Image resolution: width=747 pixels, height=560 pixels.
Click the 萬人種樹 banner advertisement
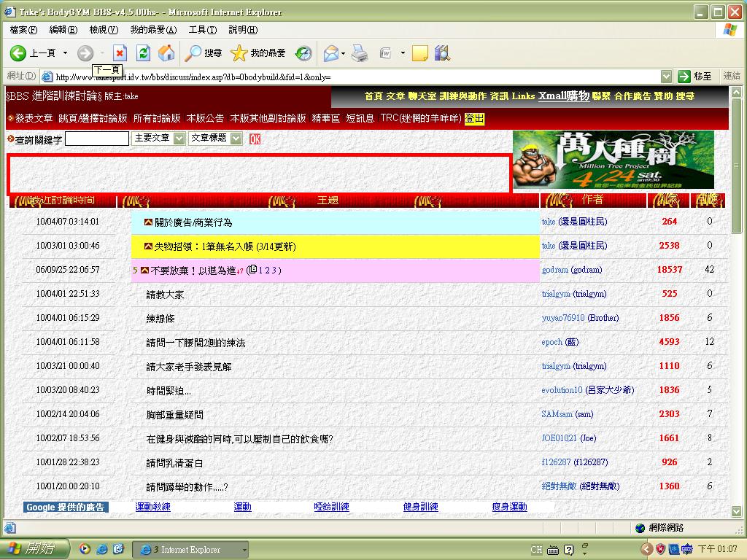[x=613, y=160]
